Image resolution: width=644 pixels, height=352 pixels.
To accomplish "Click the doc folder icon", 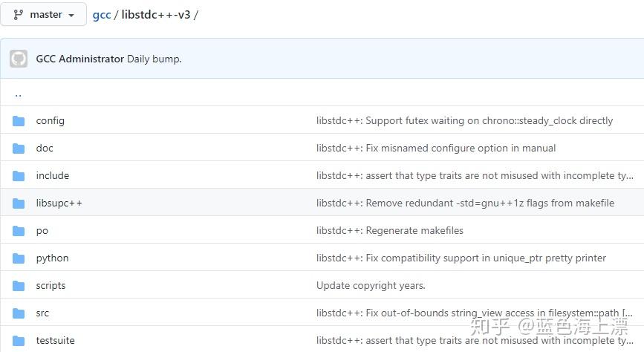I will pyautogui.click(x=19, y=149).
